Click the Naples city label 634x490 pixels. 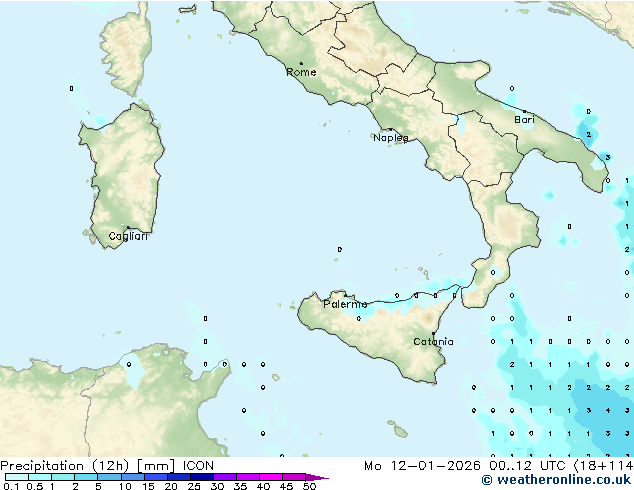tap(391, 138)
